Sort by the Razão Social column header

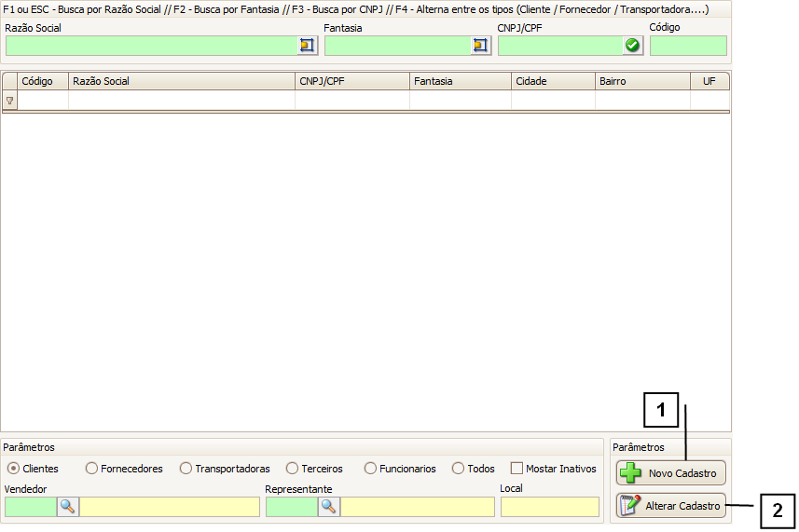(182, 82)
